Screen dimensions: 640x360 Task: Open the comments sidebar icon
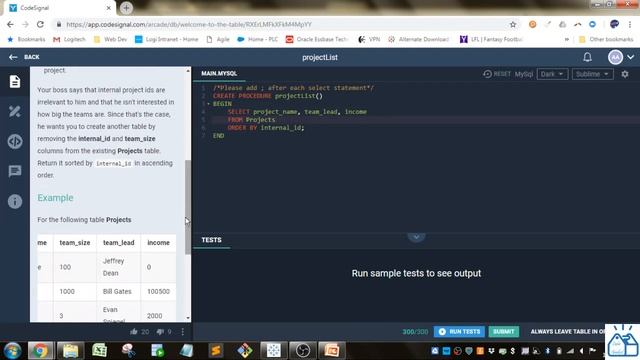[x=15, y=171]
